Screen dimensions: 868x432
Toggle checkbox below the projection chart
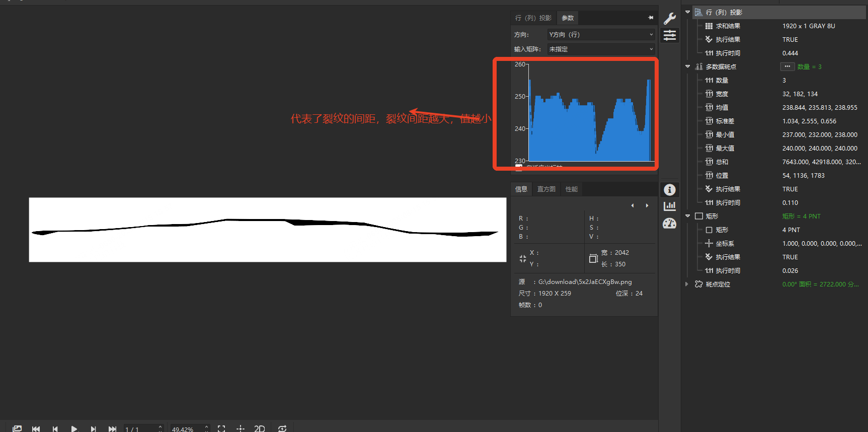(519, 167)
